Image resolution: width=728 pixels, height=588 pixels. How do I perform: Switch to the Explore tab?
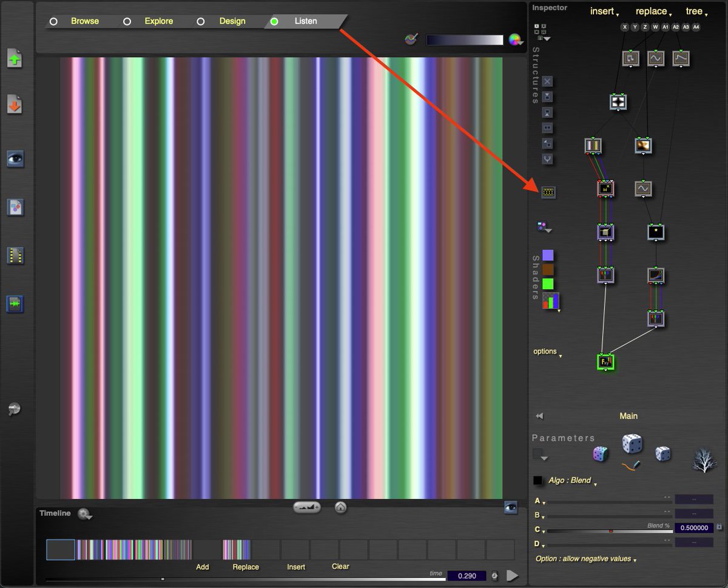pos(158,21)
